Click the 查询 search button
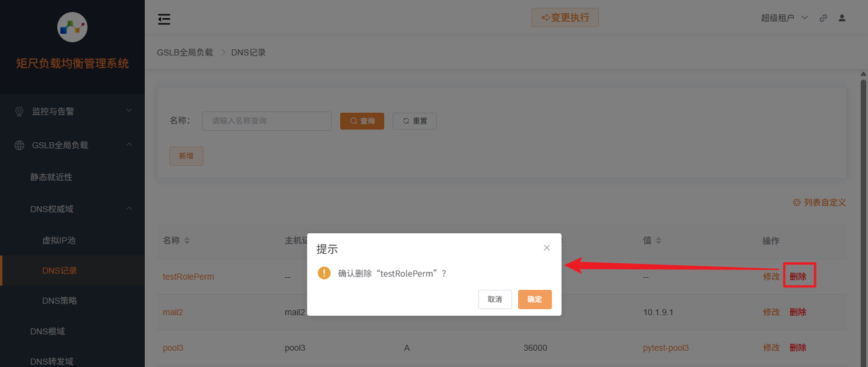Image resolution: width=868 pixels, height=367 pixels. pos(362,121)
